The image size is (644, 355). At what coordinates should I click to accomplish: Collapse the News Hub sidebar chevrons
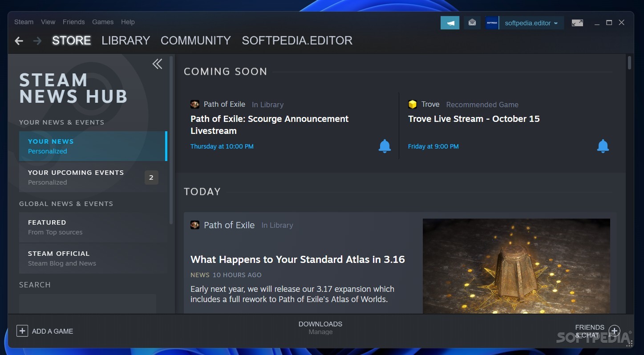click(x=157, y=64)
